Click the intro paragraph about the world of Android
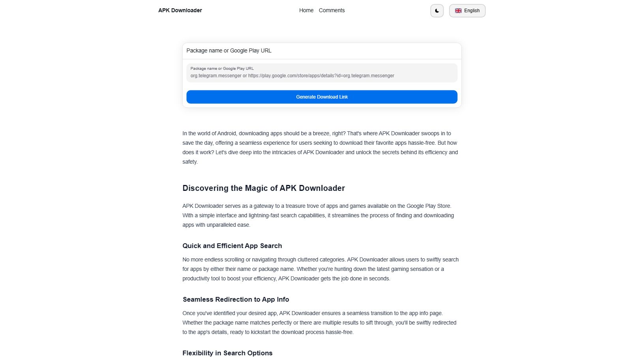 point(320,147)
